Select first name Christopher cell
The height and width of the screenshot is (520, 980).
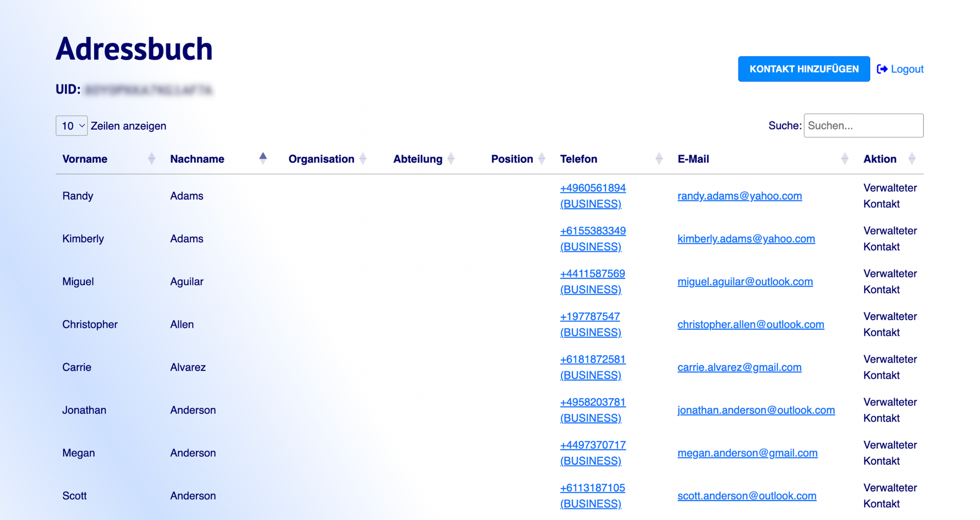pyautogui.click(x=90, y=324)
